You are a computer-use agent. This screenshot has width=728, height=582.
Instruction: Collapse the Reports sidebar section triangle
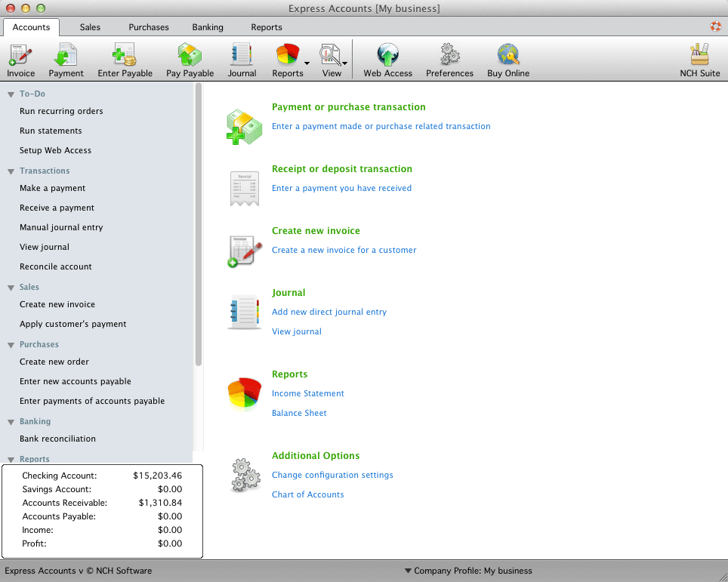click(x=11, y=460)
